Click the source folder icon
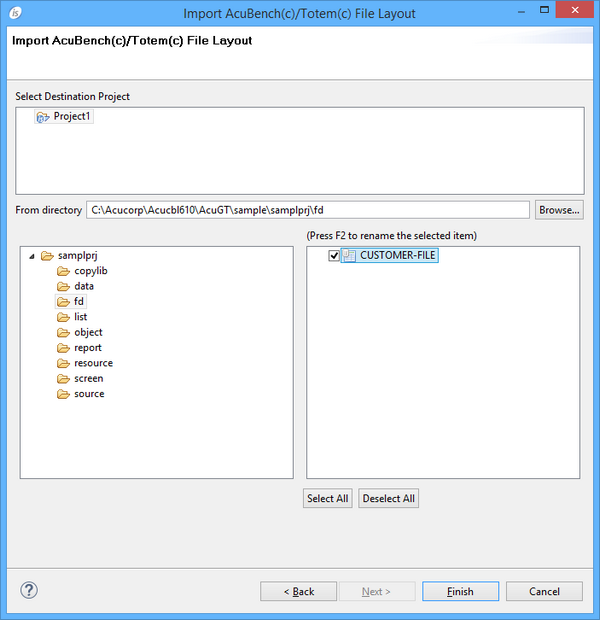The image size is (600, 620). tap(63, 394)
